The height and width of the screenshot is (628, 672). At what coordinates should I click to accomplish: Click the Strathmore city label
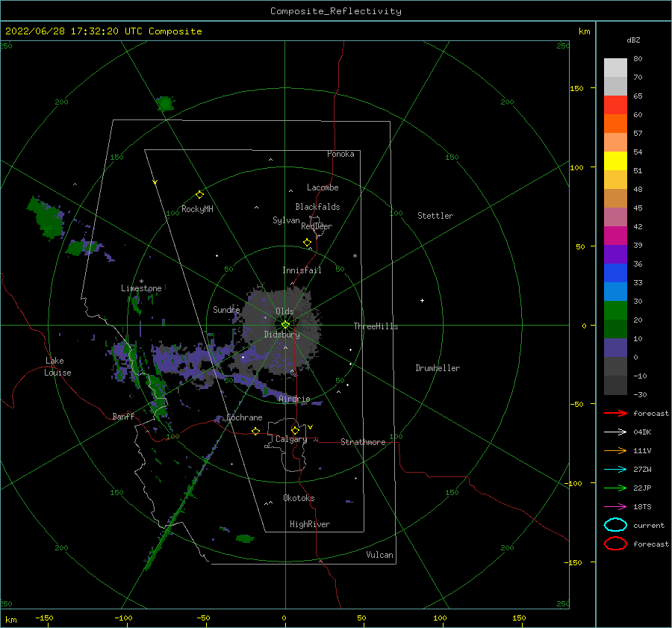click(x=363, y=442)
